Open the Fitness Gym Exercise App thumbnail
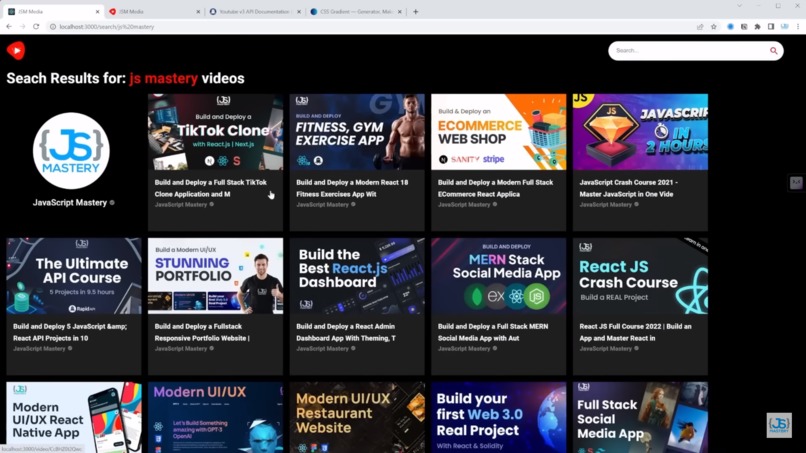 (x=357, y=132)
